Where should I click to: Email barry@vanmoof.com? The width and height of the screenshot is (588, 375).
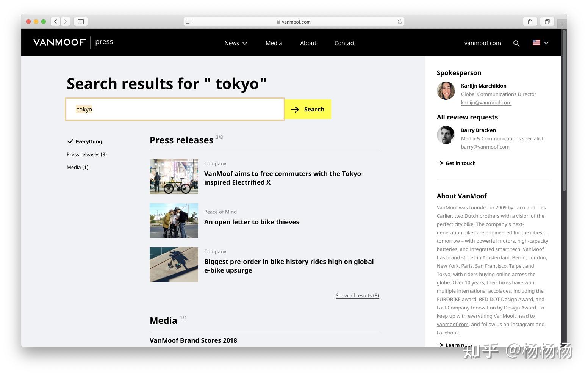(485, 147)
